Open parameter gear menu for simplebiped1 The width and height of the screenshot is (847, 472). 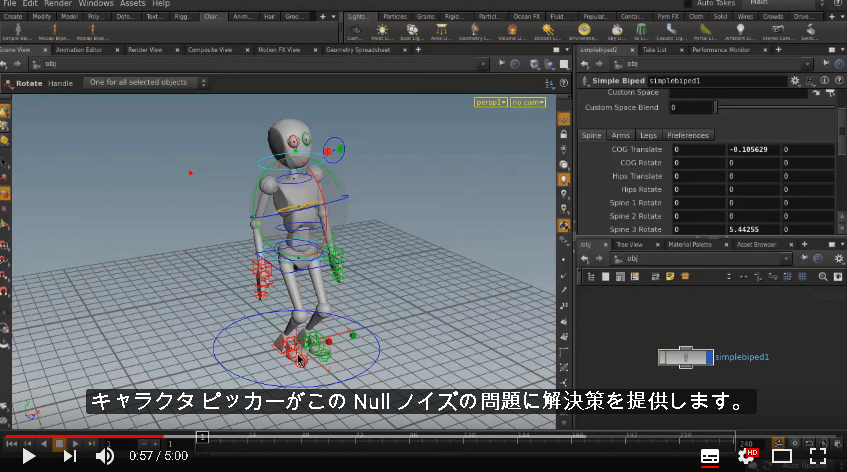pyautogui.click(x=795, y=80)
